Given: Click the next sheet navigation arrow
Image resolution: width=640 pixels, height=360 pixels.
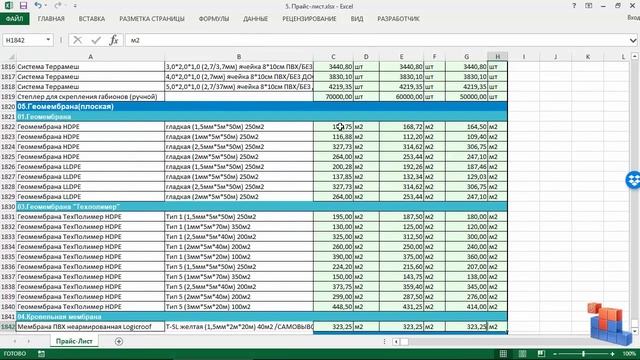Looking at the screenshot, I should (x=29, y=341).
